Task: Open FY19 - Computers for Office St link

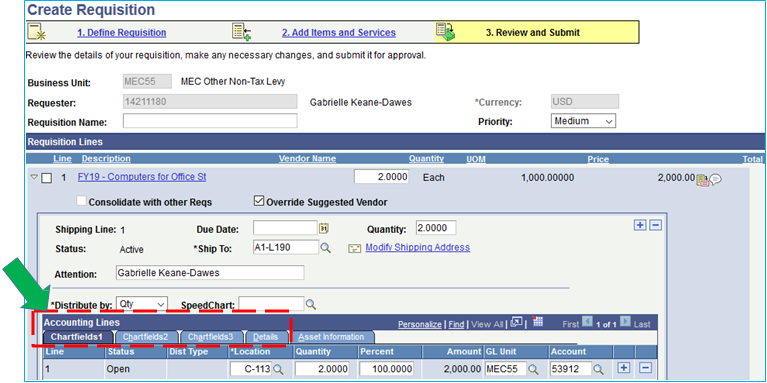Action: [x=142, y=177]
